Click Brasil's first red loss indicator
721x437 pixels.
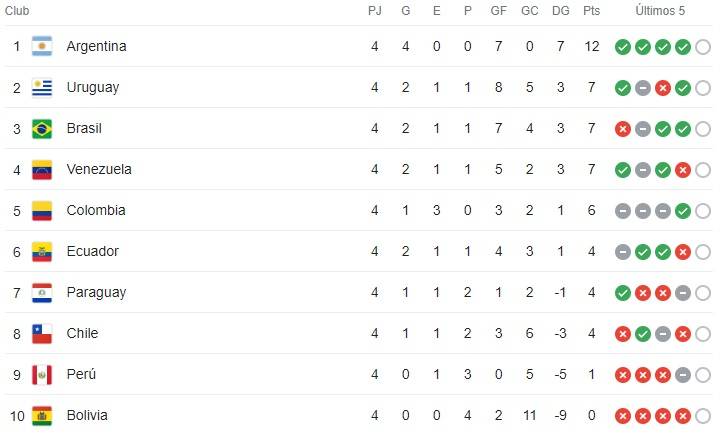(623, 128)
